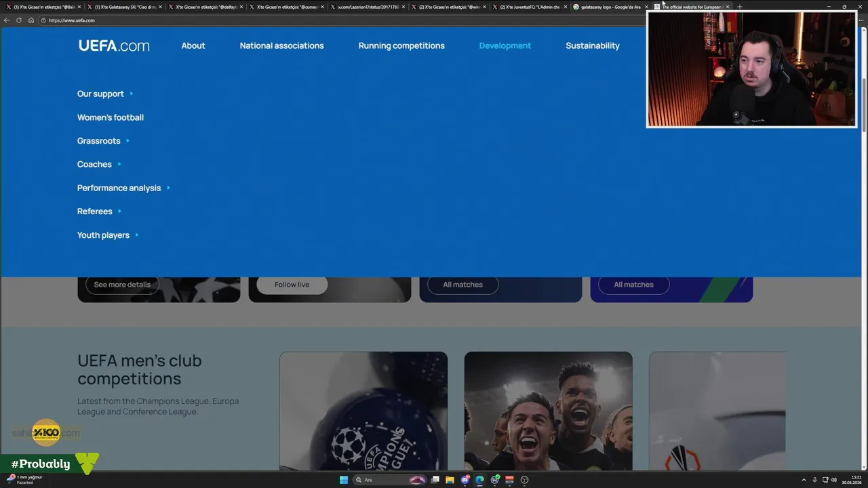Screen dimensions: 868x488
Task: Click the browser Back arrow
Action: 7,20
